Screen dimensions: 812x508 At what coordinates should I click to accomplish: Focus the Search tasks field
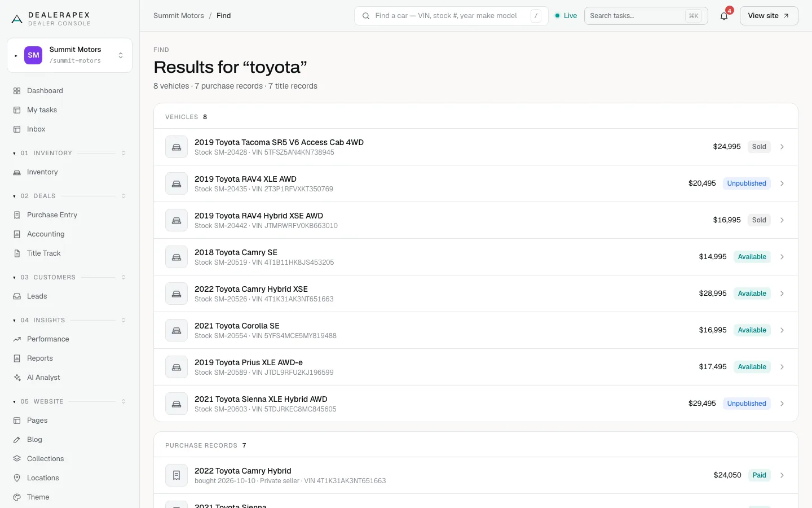pyautogui.click(x=646, y=16)
